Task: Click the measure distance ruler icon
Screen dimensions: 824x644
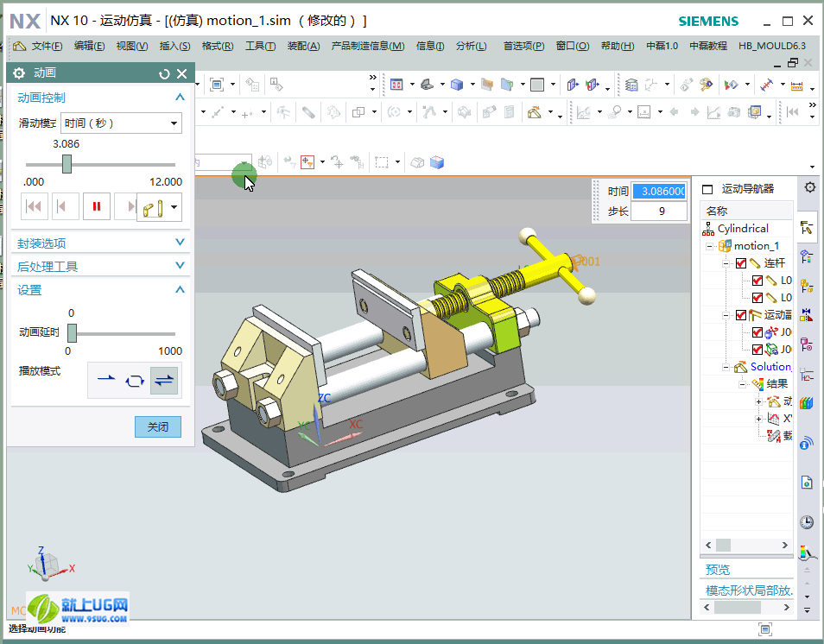Action: pyautogui.click(x=796, y=85)
